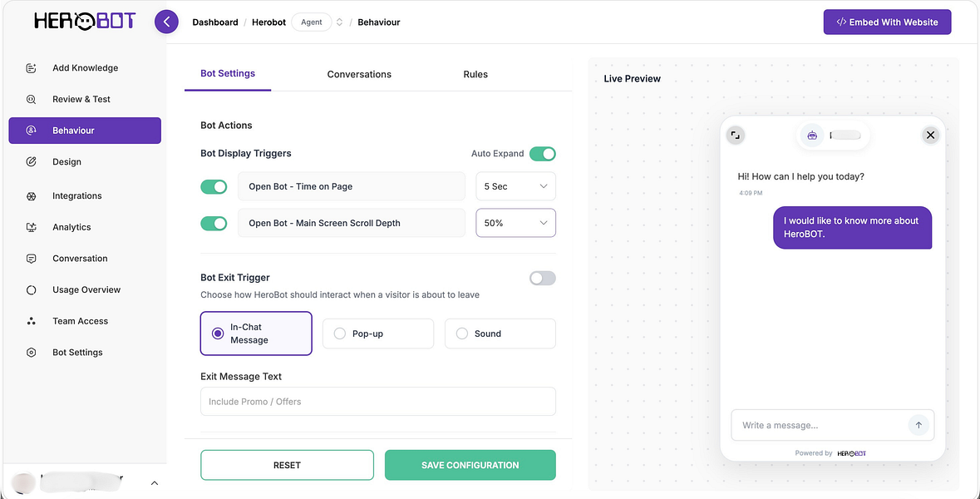Disable Open Bot - Time on Page toggle
Screen dimensions: 980x499
coord(214,186)
